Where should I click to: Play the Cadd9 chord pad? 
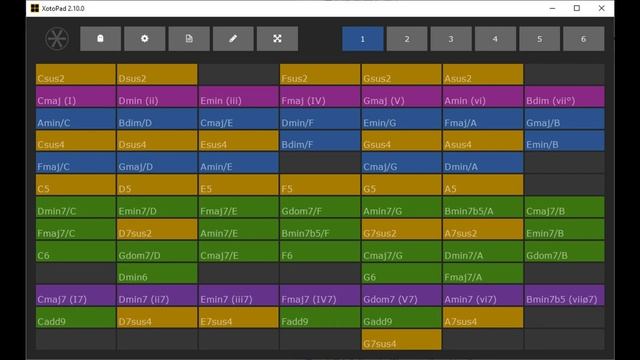point(76,317)
